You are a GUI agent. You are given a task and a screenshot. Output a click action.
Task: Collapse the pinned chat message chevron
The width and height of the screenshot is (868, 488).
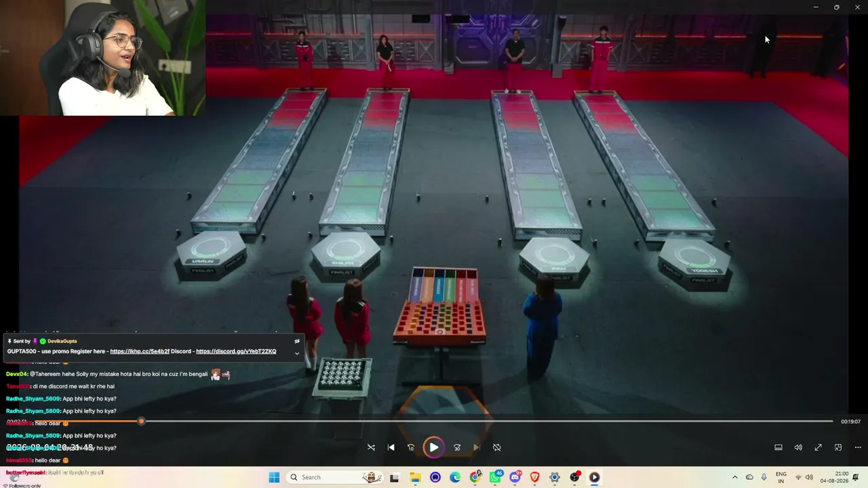(296, 353)
